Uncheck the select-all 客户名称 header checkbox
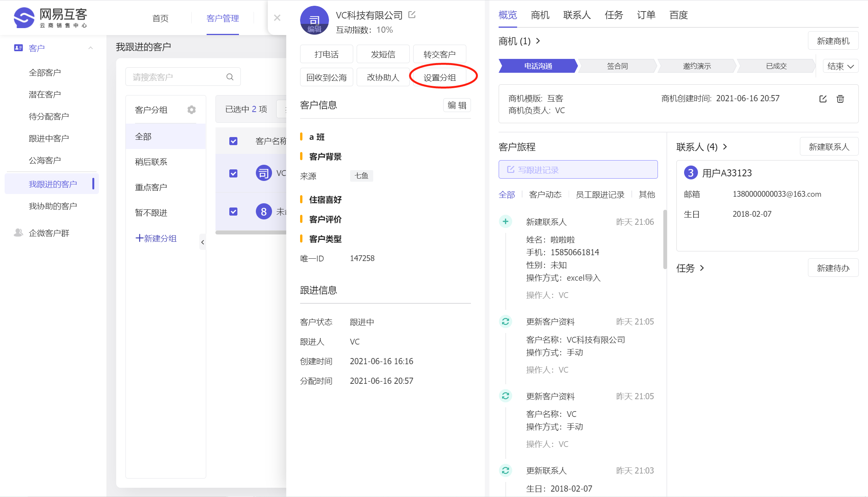 233,141
